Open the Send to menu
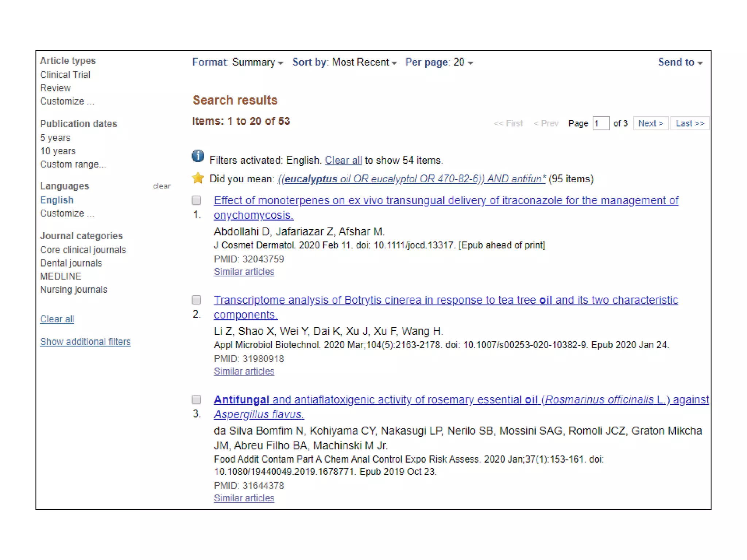The image size is (747, 560). click(680, 62)
